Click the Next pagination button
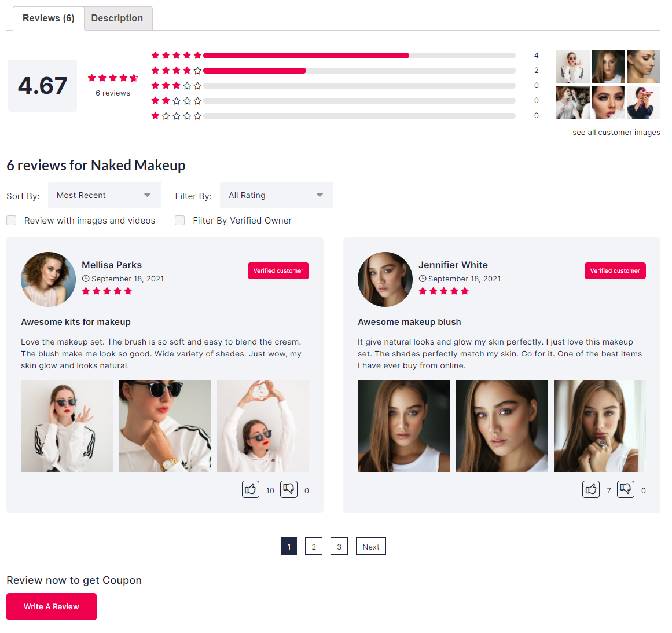The image size is (672, 633). (370, 546)
